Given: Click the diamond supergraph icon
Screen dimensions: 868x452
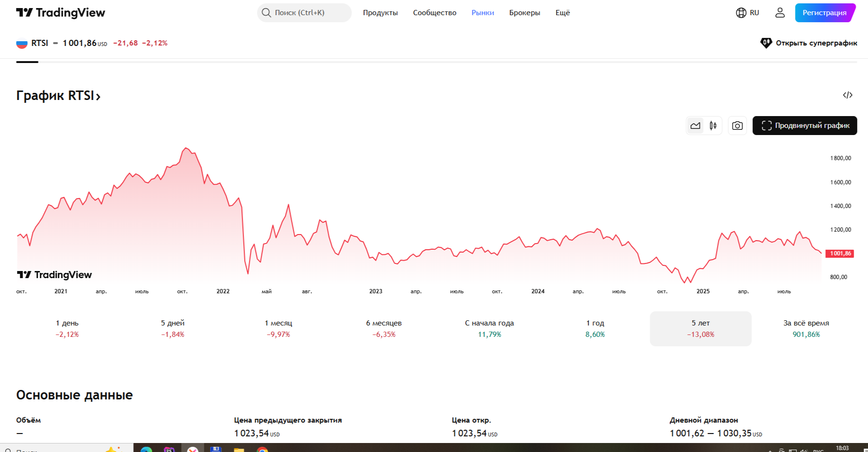Looking at the screenshot, I should [x=766, y=43].
